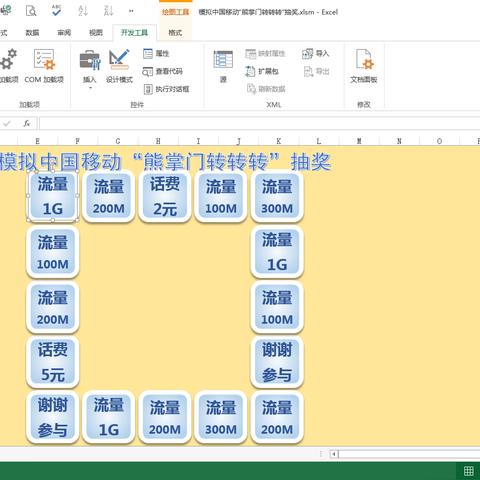480x480 pixels.
Task: Click the 控件 controls group label
Action: click(137, 105)
